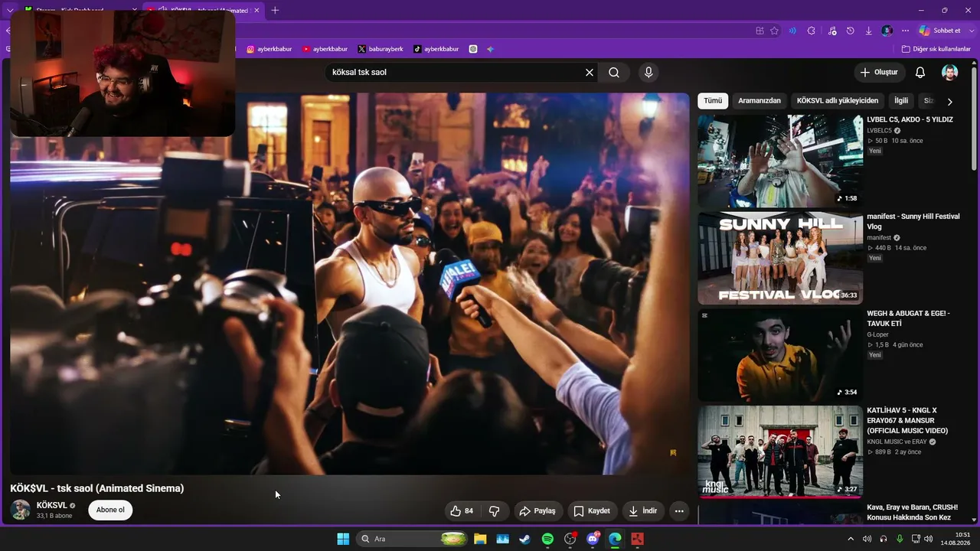This screenshot has height=551, width=980.
Task: Open the red app icon on the taskbar
Action: coord(637,539)
